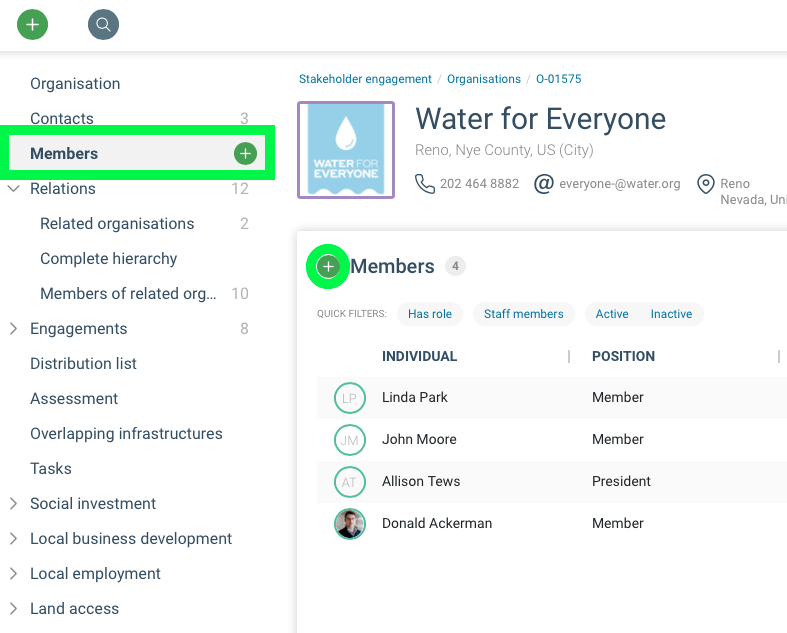Enable the Active filter
The image size is (787, 633).
tap(612, 314)
